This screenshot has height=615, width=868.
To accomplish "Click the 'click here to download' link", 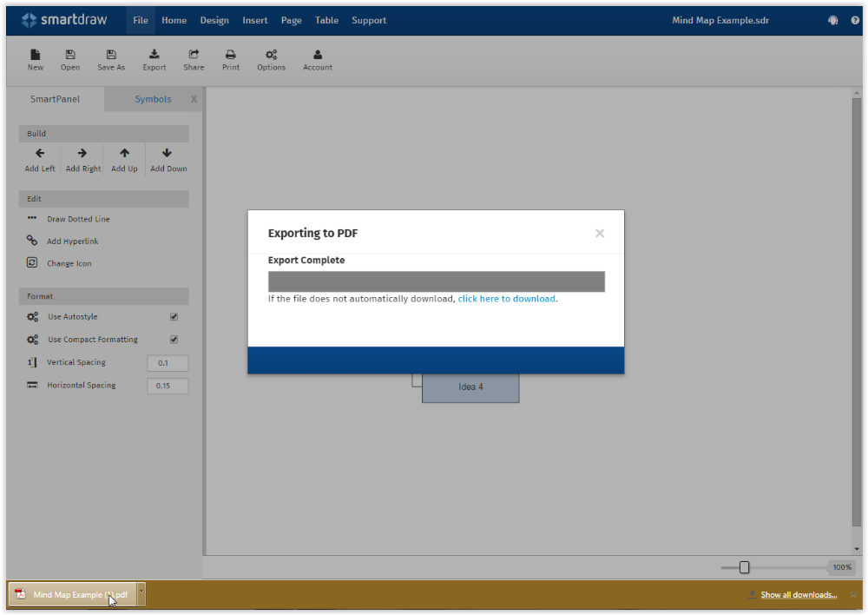I will [507, 299].
